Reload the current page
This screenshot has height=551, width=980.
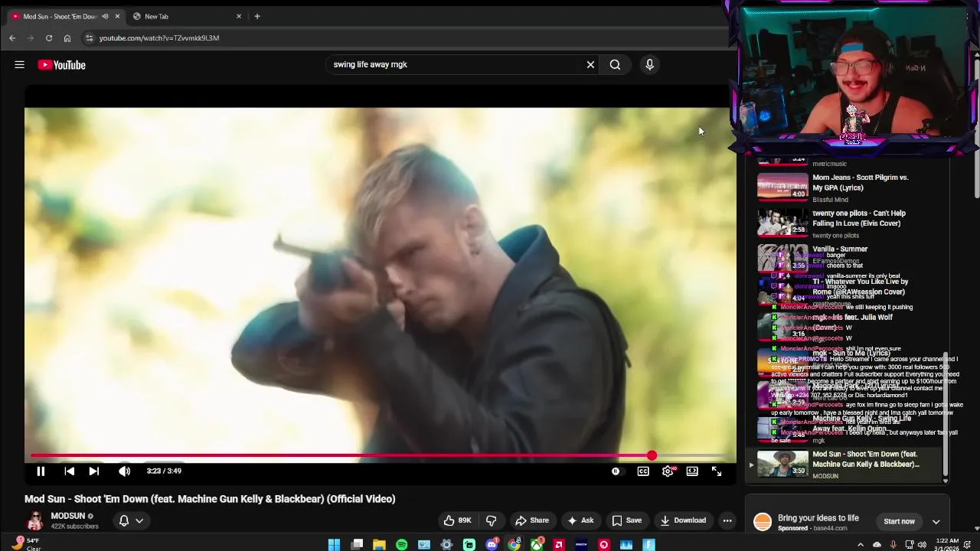[x=49, y=38]
